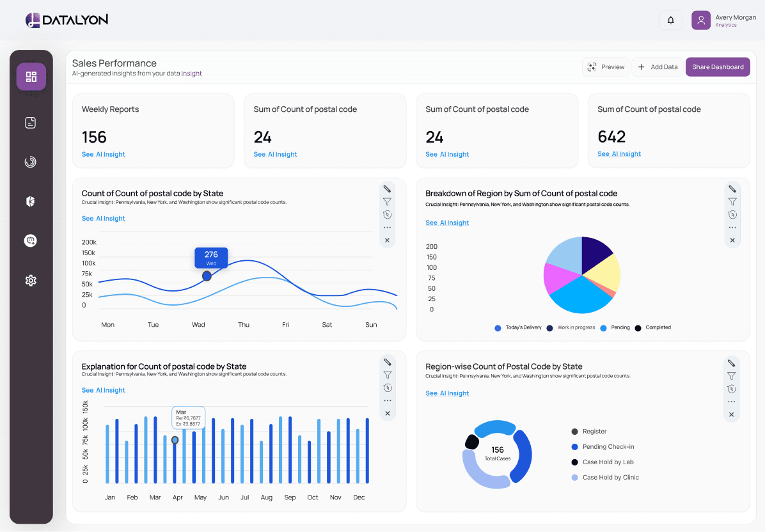Toggle Completed legend item on pie chart
The image size is (765, 532).
653,327
